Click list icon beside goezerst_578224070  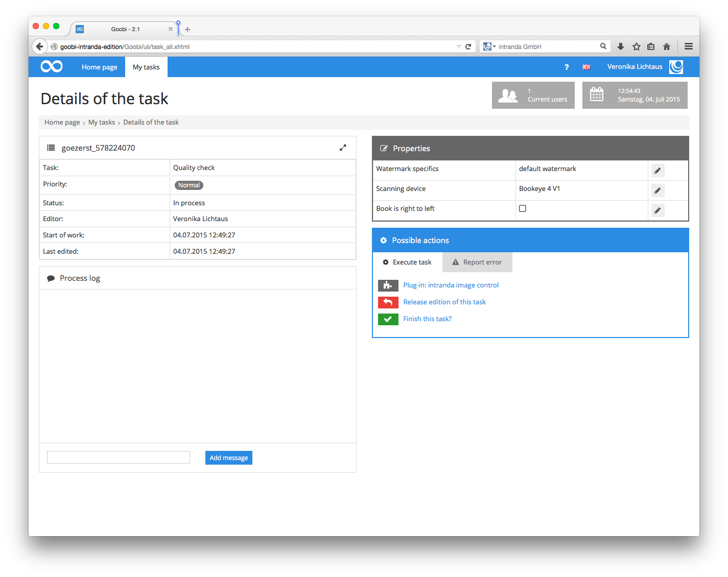coord(51,148)
